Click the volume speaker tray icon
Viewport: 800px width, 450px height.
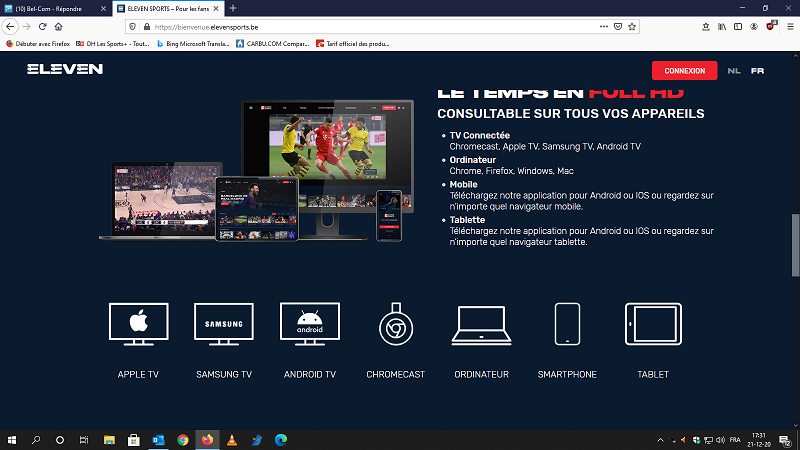720,440
